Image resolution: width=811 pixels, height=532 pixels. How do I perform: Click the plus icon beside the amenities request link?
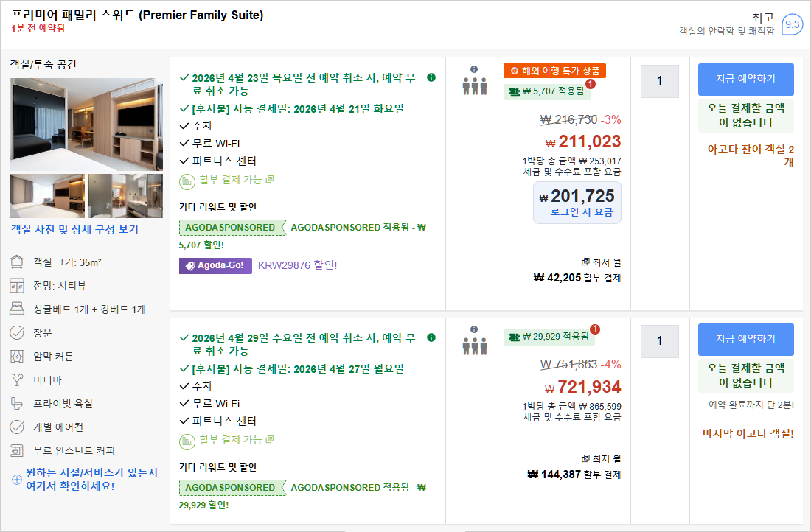click(17, 480)
